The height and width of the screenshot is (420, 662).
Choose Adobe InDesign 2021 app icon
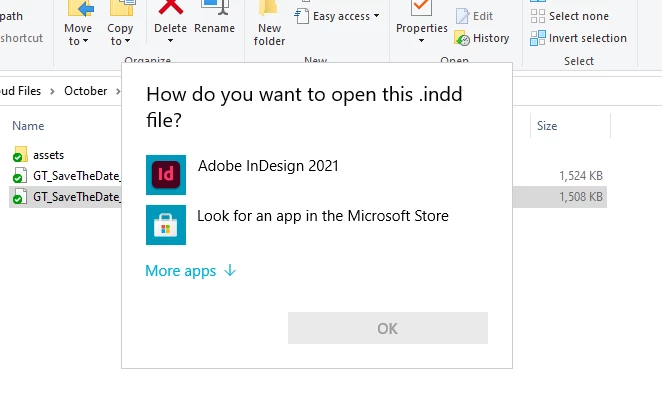[166, 175]
